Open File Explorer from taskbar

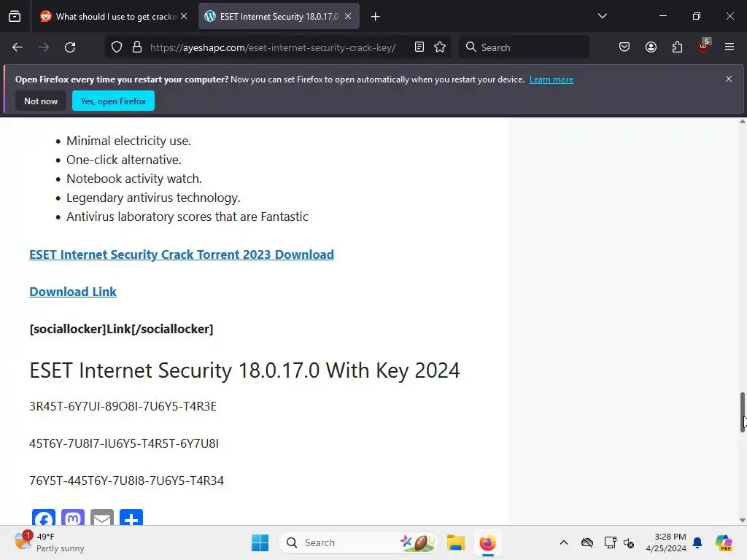[x=456, y=542]
